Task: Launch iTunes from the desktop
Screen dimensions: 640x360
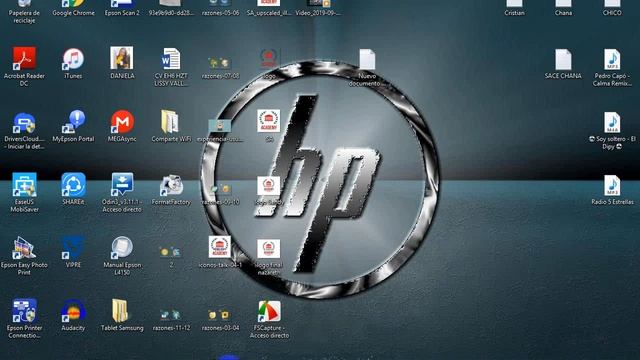Action: click(x=73, y=58)
